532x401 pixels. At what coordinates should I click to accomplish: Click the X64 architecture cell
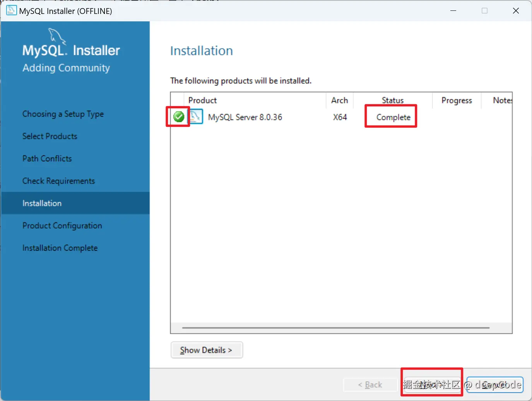tap(340, 117)
